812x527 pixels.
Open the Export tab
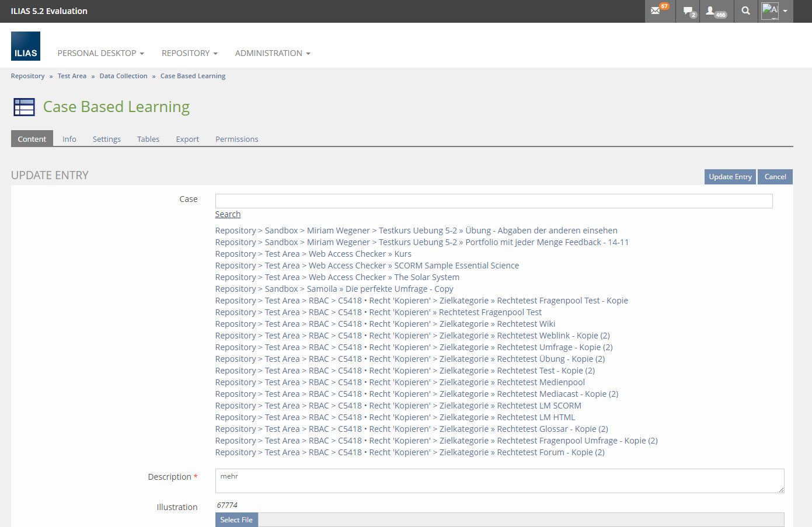tap(187, 139)
